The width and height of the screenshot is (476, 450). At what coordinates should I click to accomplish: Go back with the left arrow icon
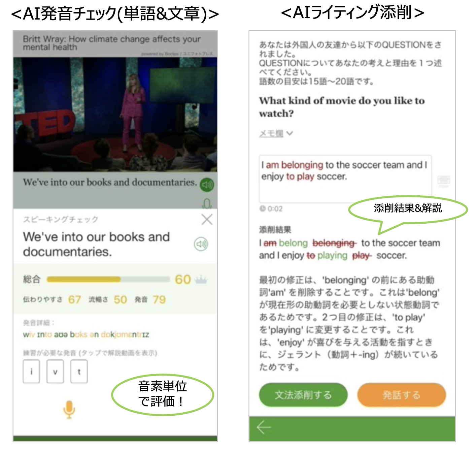[x=264, y=427]
